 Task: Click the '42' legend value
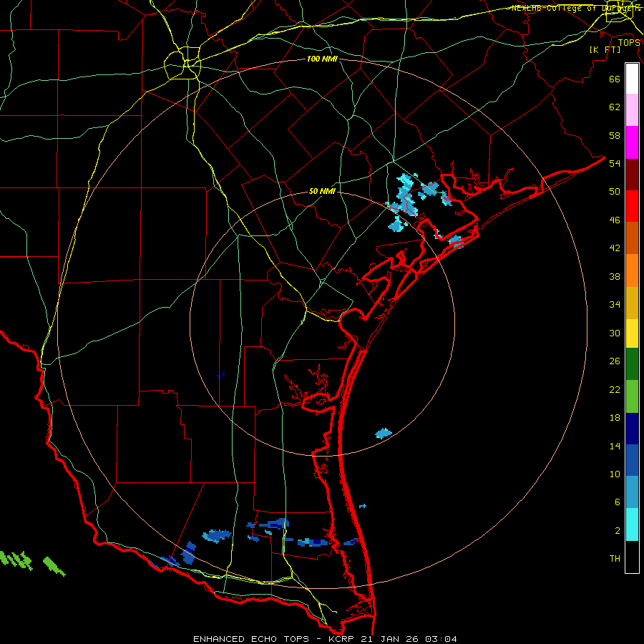(x=615, y=248)
